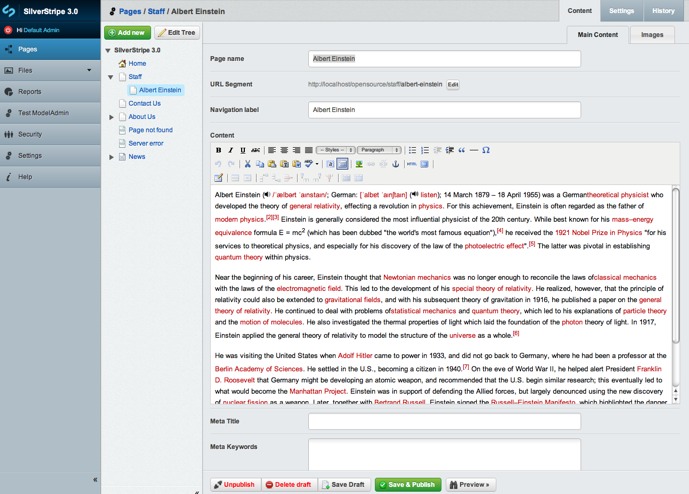
Task: Insert special character with omega icon
Action: [486, 150]
